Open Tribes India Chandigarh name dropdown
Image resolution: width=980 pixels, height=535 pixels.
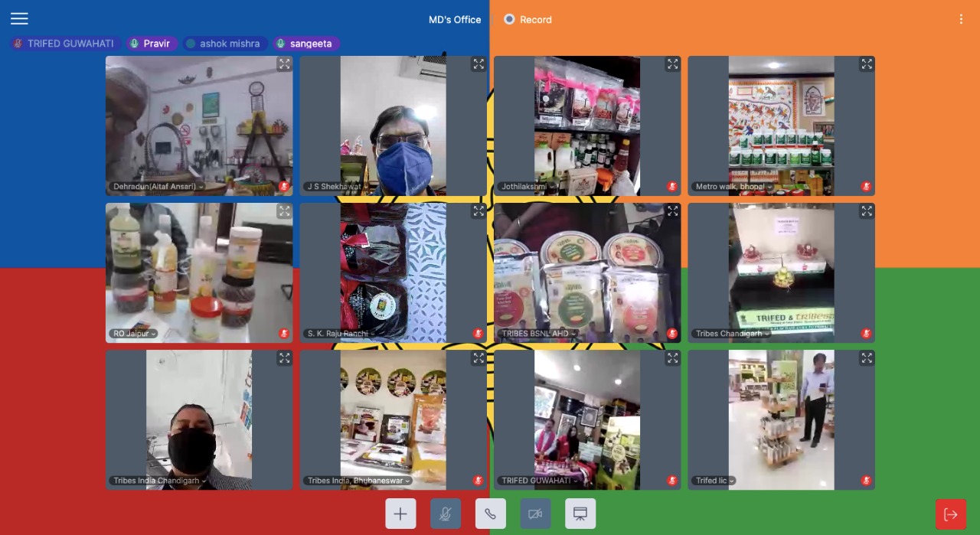coord(159,481)
